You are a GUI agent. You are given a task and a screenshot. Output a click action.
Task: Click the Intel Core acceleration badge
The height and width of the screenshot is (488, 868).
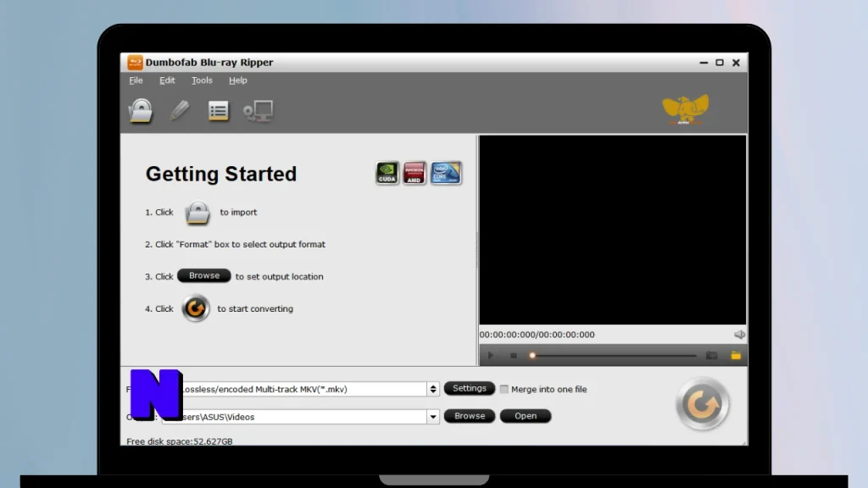tap(446, 173)
